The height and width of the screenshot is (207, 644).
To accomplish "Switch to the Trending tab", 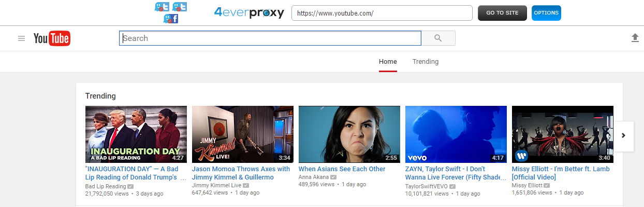I will pos(426,62).
